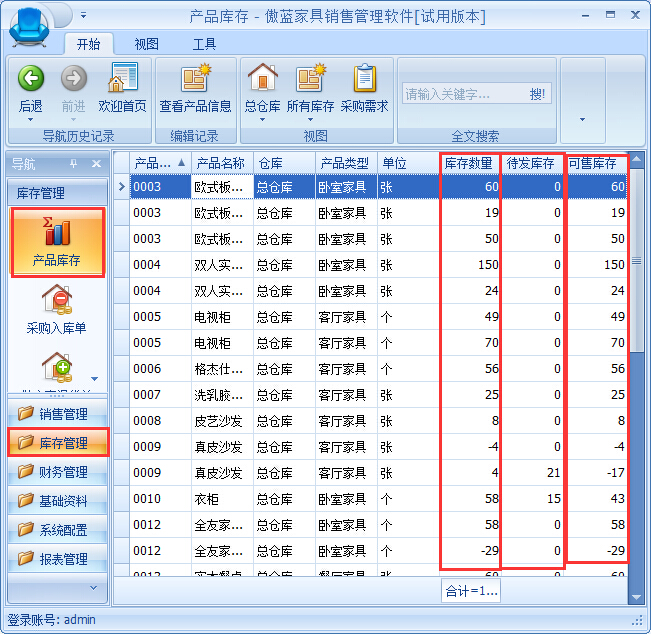Open quick access toolbar customize dropdown
651x634 pixels.
point(84,16)
